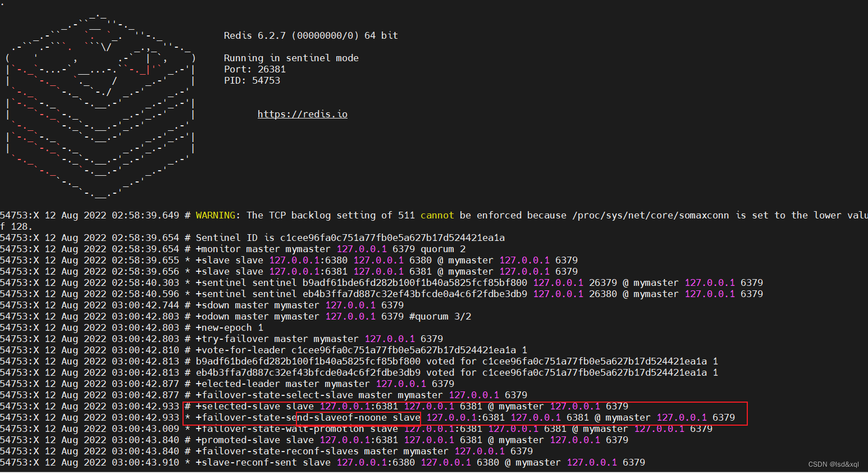Click the 'Redis 6.2.7 (00000000/0) 64 bit' text
This screenshot has height=474, width=868.
(310, 35)
